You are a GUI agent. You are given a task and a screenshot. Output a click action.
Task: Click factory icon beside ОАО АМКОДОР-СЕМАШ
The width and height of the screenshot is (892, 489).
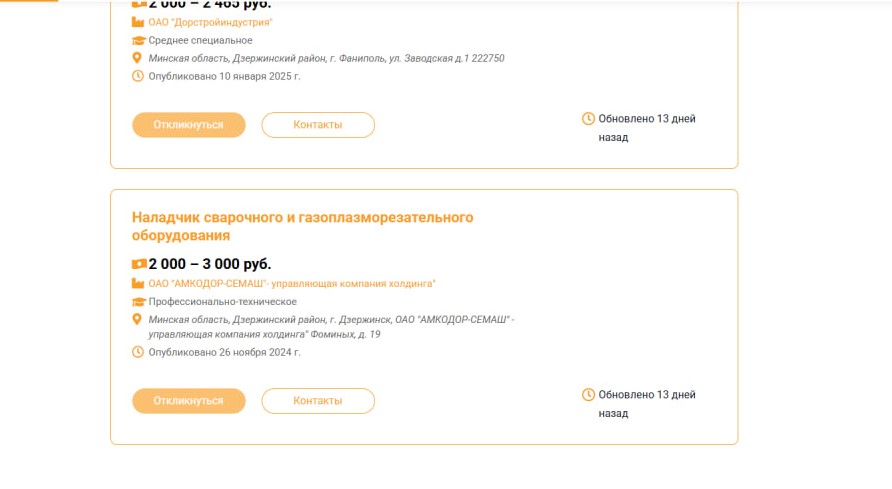138,283
